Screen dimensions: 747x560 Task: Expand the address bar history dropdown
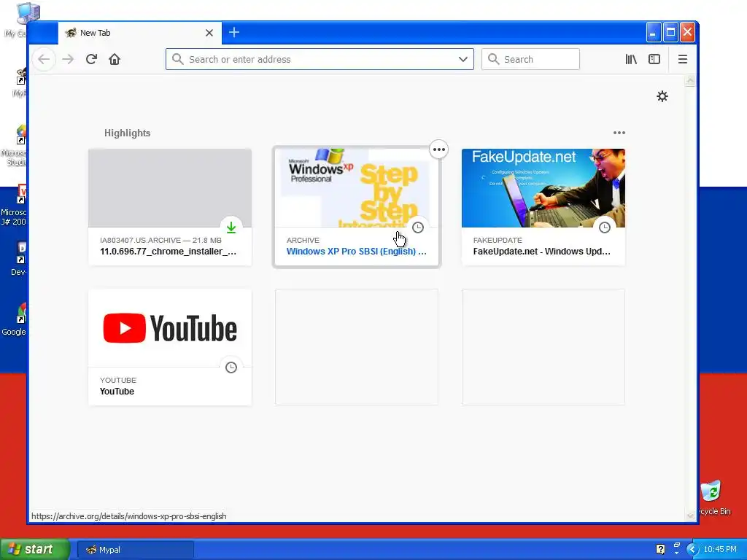463,59
